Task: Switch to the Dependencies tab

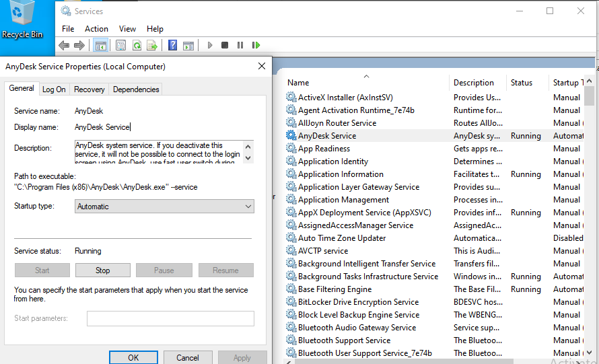Action: (136, 89)
